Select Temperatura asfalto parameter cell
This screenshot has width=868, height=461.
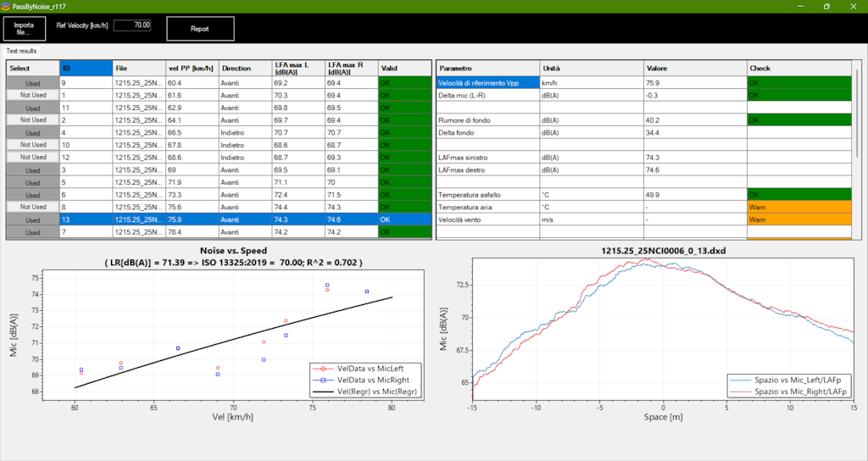[x=487, y=195]
